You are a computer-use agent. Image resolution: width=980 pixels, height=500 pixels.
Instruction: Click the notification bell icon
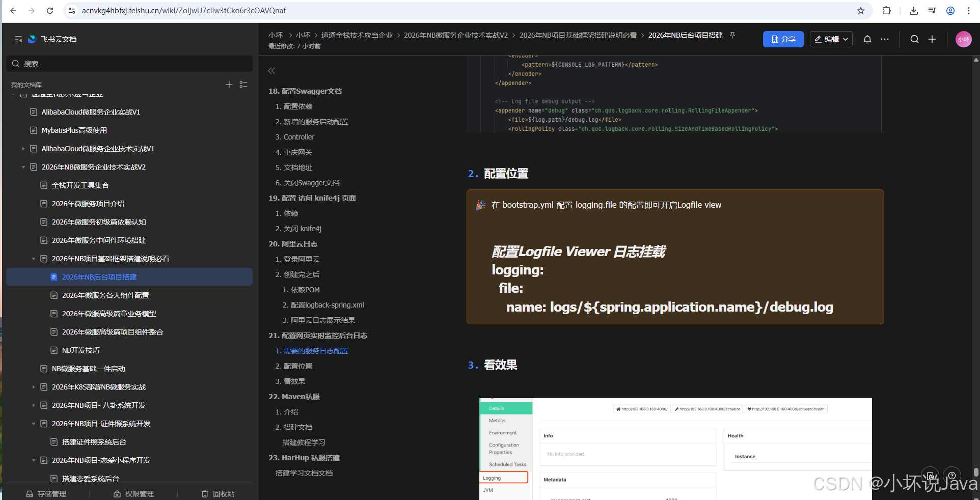[x=867, y=39]
